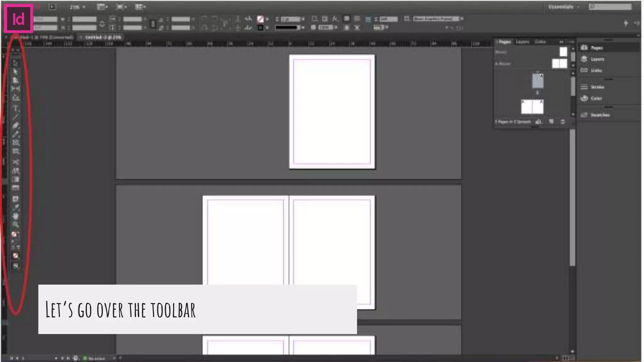Switch to the Layers tab in panel
This screenshot has height=362, width=644.
tap(523, 42)
